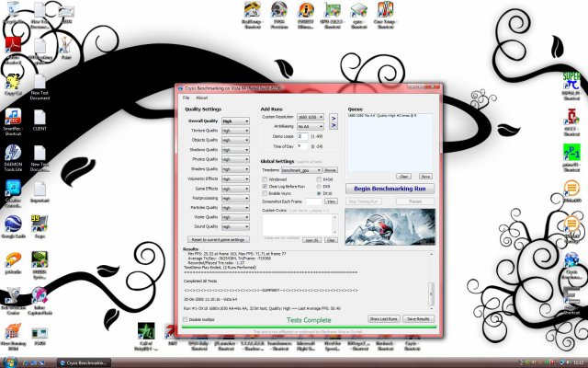The width and height of the screenshot is (588, 368).
Task: Enable the Vsync checkbox
Action: pos(265,193)
